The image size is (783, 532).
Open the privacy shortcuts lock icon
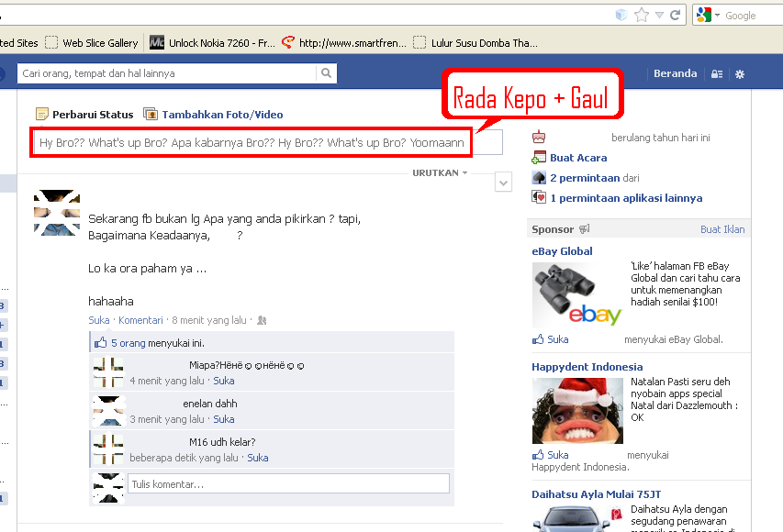pos(717,73)
